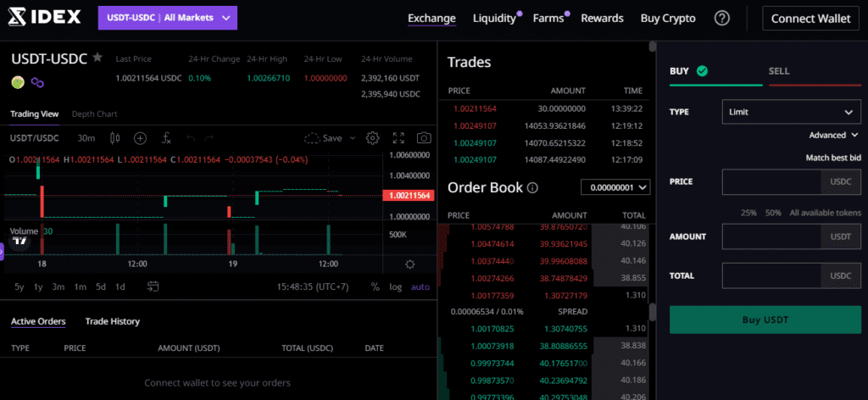Open the Save layout dropdown arrow

(351, 138)
